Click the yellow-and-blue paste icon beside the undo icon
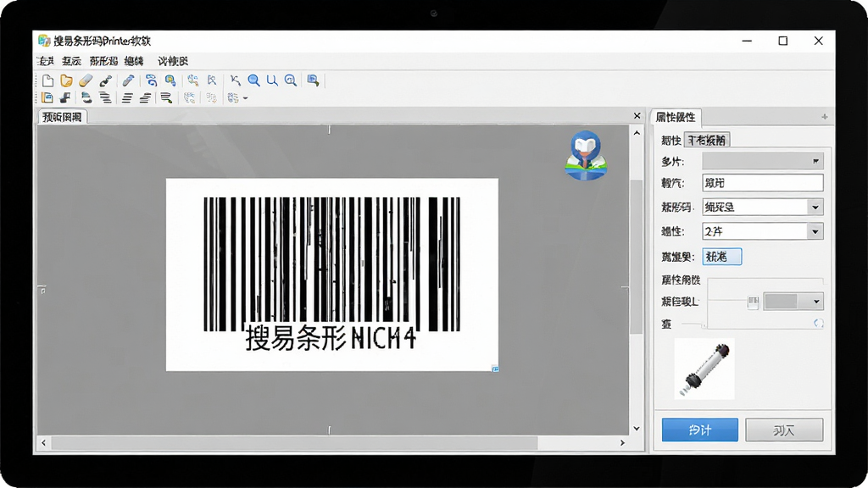 coord(170,80)
